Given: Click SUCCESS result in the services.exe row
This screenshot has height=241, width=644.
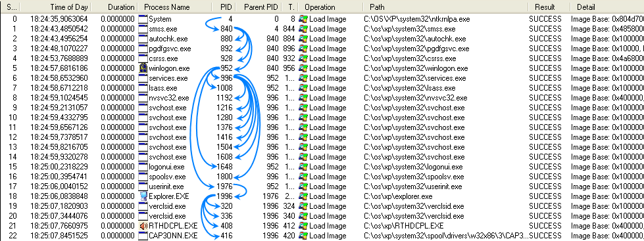Looking at the screenshot, I should 545,78.
